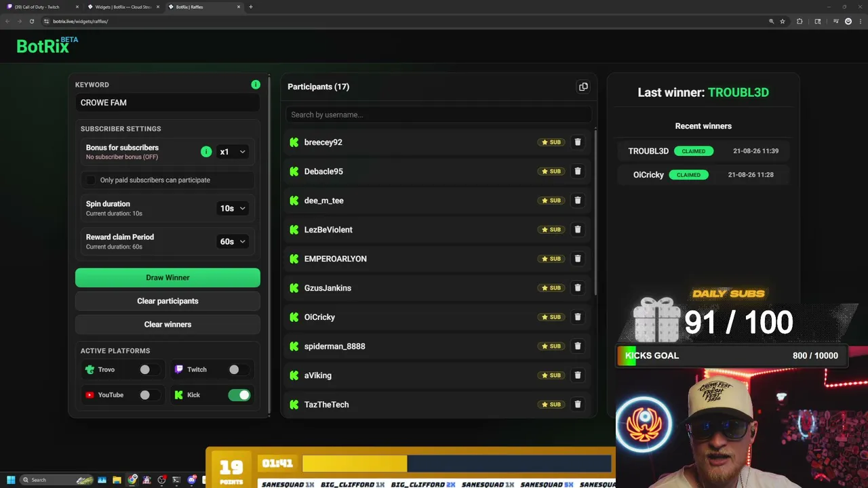Screen dimensions: 868x488
Task: Delete aViking using the trash icon
Action: [578, 375]
